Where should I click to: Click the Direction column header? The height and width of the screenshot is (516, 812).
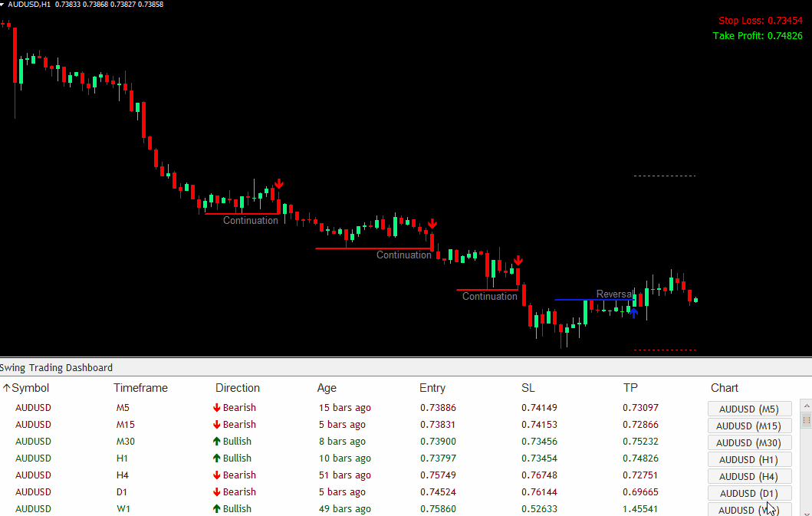coord(238,388)
